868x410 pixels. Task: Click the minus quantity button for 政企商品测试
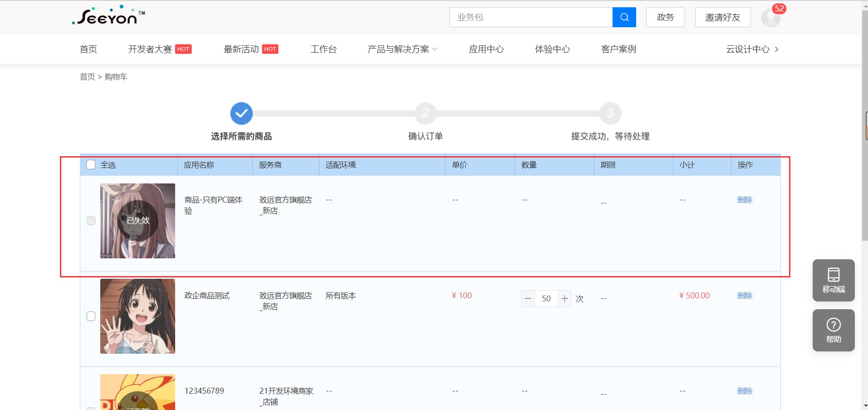[x=528, y=299]
